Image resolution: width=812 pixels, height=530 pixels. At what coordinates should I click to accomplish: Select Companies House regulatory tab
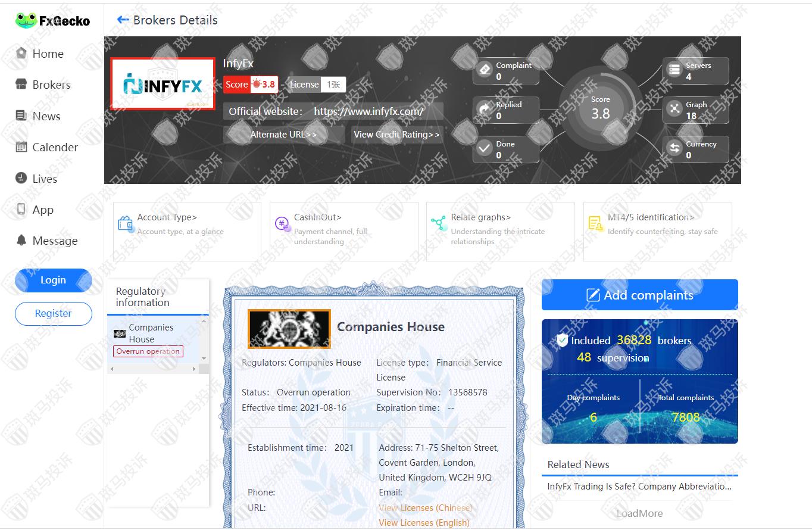point(151,333)
